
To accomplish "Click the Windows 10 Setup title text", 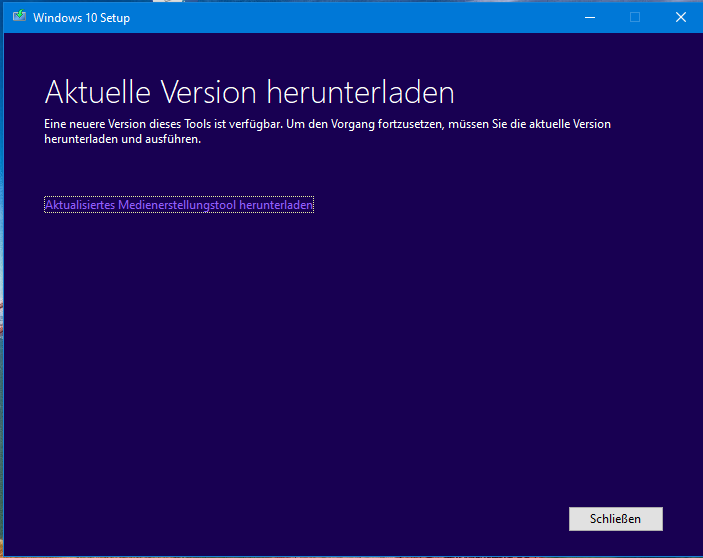I will pos(82,18).
